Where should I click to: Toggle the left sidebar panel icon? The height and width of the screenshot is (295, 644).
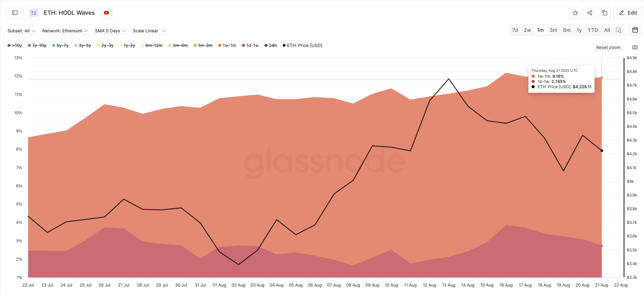tap(14, 13)
